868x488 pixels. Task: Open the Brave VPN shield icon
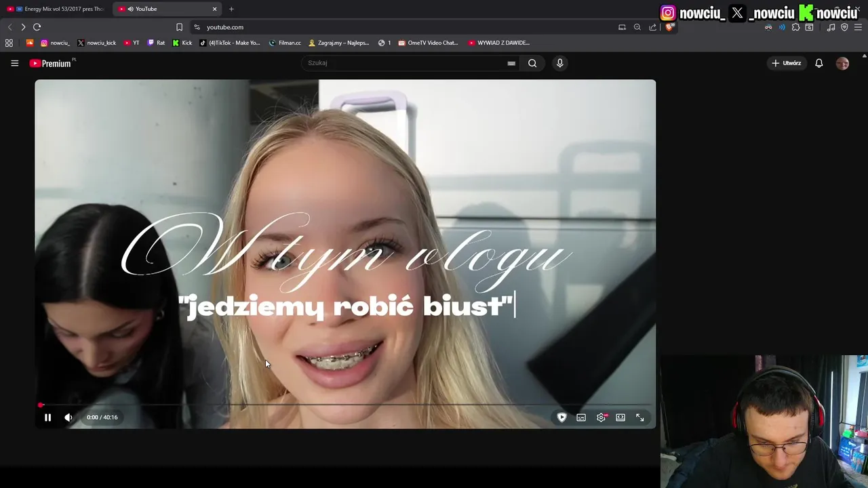(x=844, y=27)
